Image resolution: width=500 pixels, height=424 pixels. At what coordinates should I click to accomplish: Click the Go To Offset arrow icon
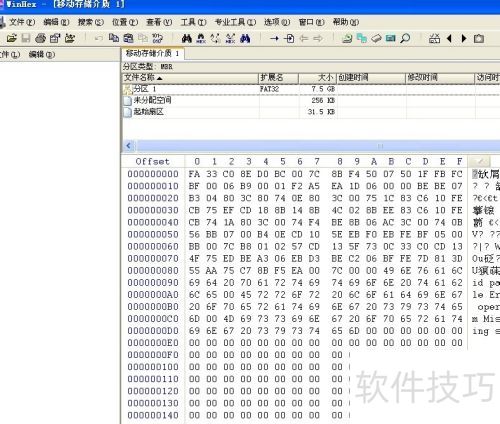(274, 39)
